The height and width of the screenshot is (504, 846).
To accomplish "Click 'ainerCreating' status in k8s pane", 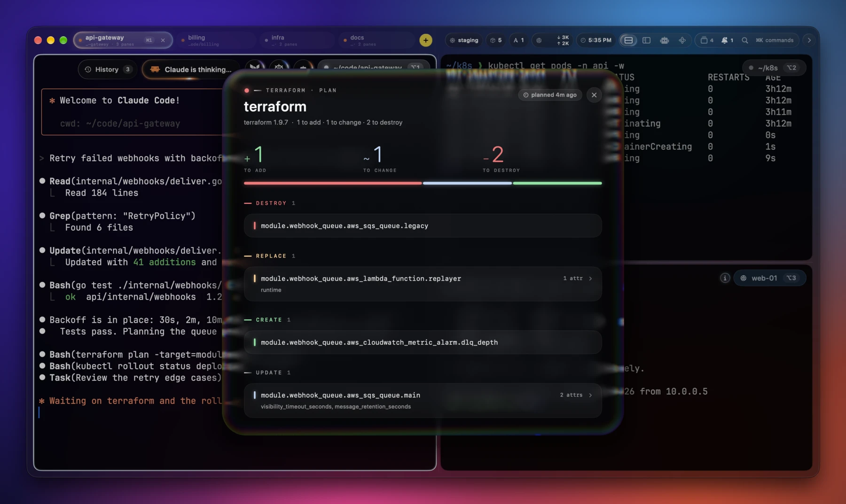I will coord(658,147).
